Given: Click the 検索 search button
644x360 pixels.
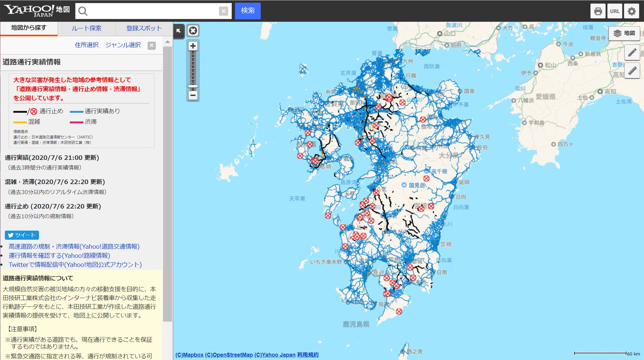Looking at the screenshot, I should 248,11.
